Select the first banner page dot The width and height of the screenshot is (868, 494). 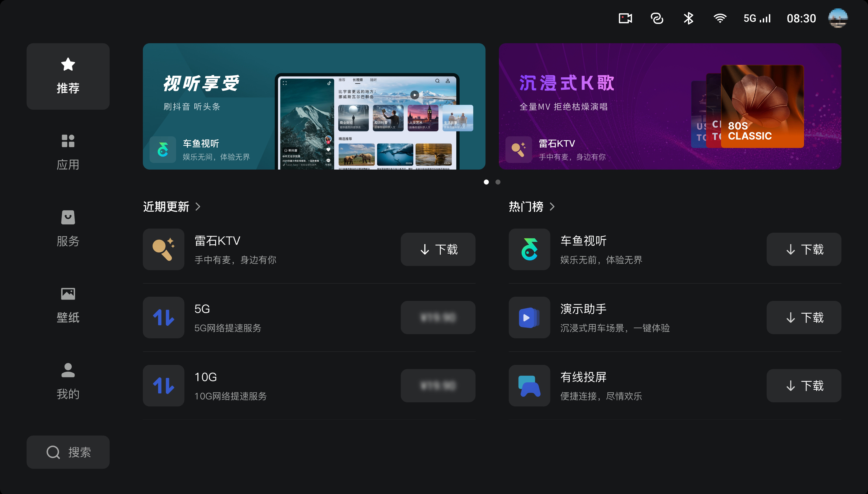(x=486, y=182)
